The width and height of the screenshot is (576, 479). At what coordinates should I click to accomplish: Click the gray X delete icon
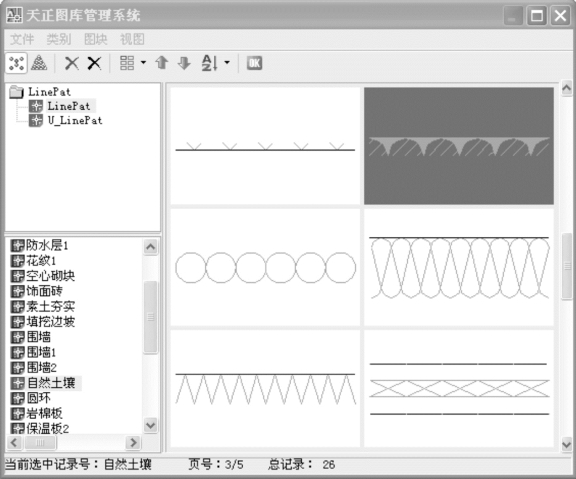pyautogui.click(x=72, y=63)
